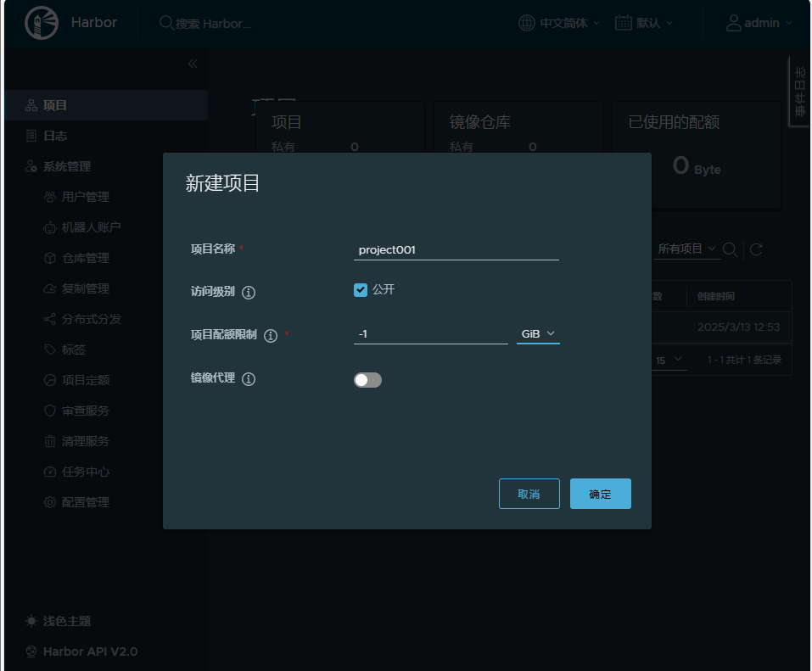Click the 分布式分发 share icon
Image resolution: width=812 pixels, height=671 pixels.
pos(50,319)
